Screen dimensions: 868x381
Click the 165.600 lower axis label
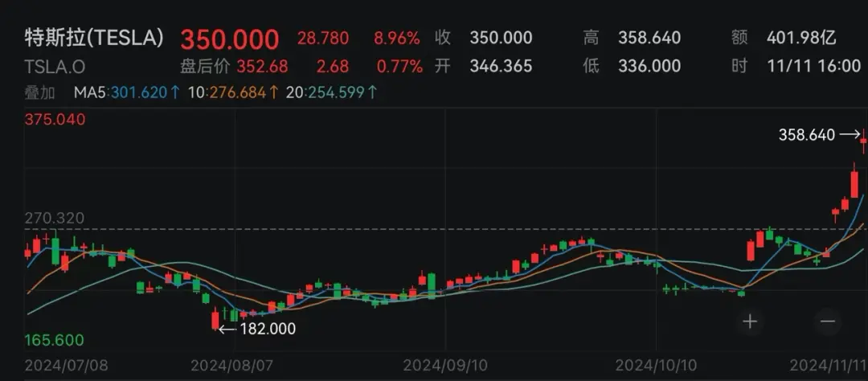pyautogui.click(x=55, y=340)
